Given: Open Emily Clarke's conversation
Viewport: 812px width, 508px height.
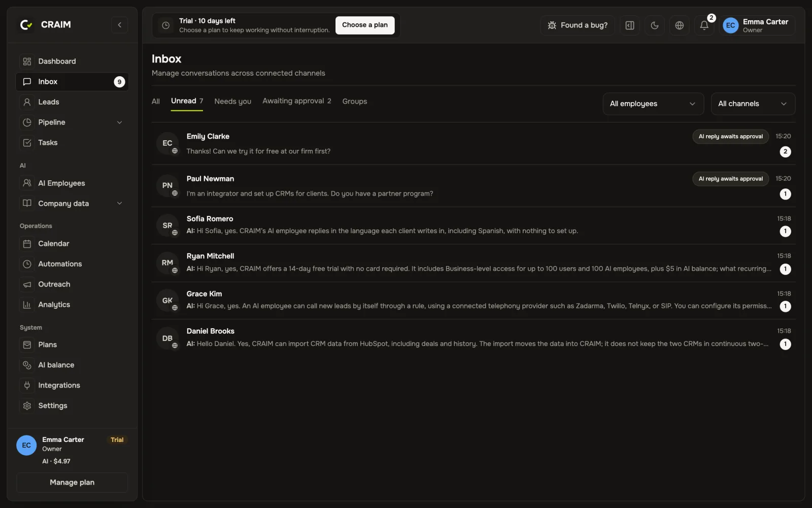Looking at the screenshot, I should [x=473, y=144].
